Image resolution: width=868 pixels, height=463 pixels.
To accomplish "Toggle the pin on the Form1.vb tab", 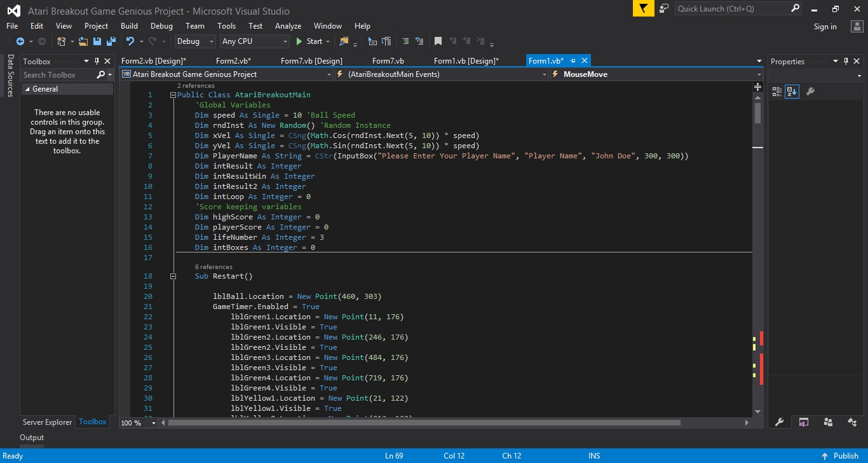I will pyautogui.click(x=573, y=61).
